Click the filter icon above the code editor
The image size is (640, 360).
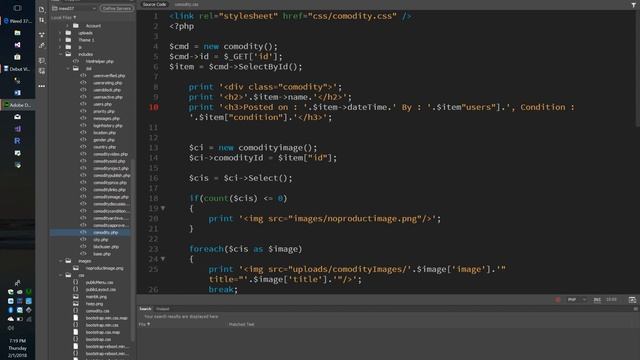coord(633,4)
